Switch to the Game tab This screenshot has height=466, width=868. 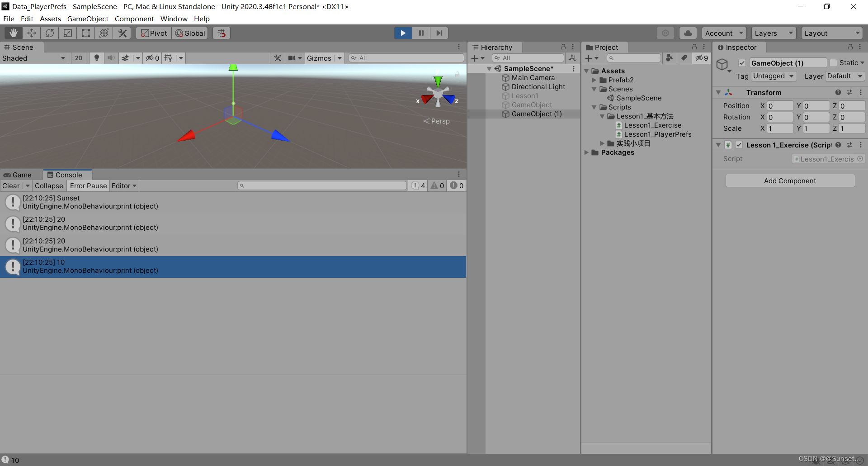pos(18,175)
